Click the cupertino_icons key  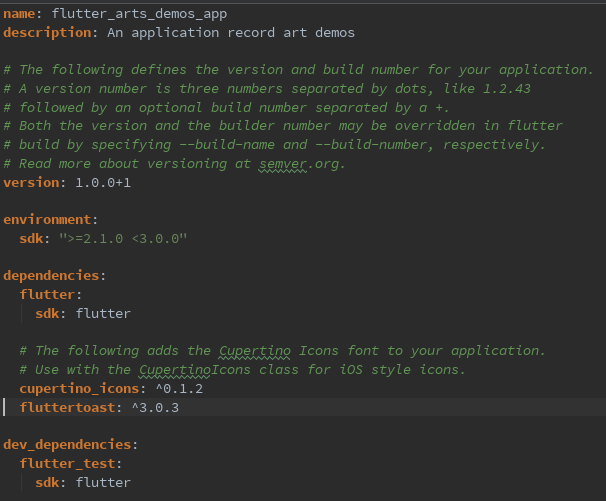click(79, 389)
